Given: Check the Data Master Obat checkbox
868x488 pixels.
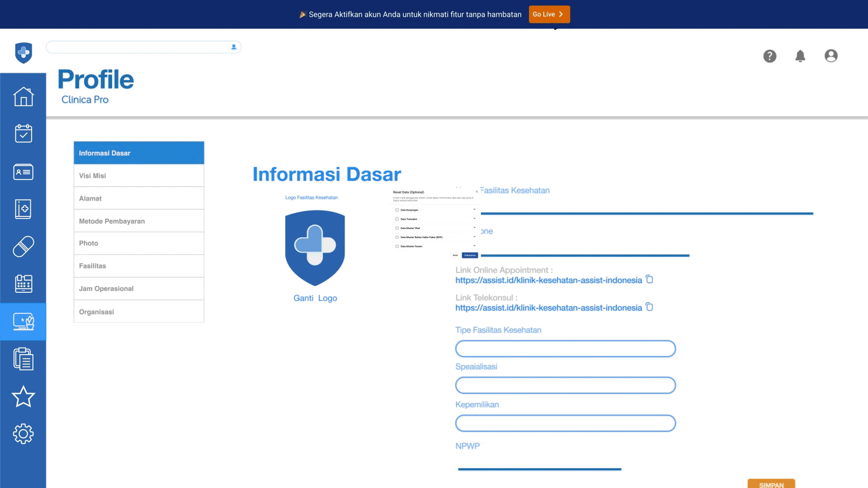Looking at the screenshot, I should point(397,228).
